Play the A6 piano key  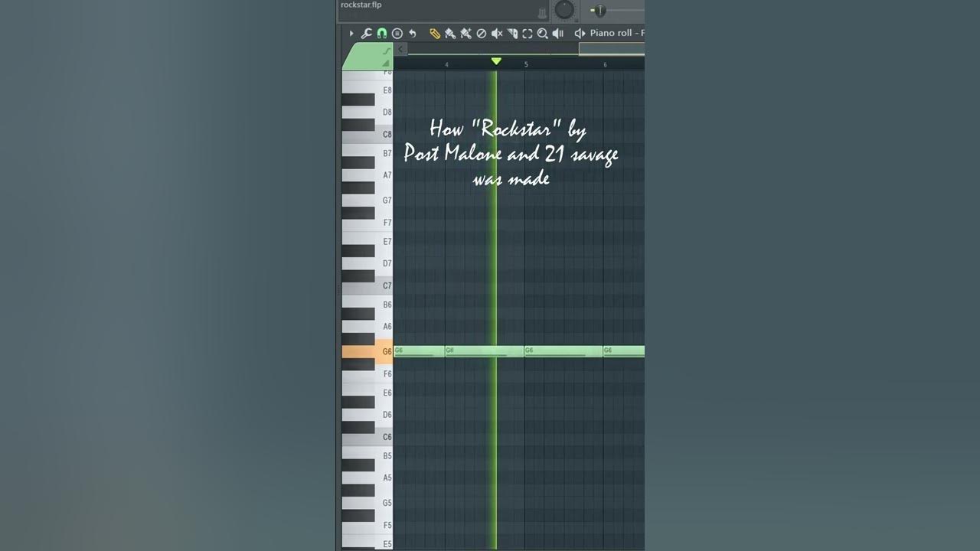[x=367, y=328]
